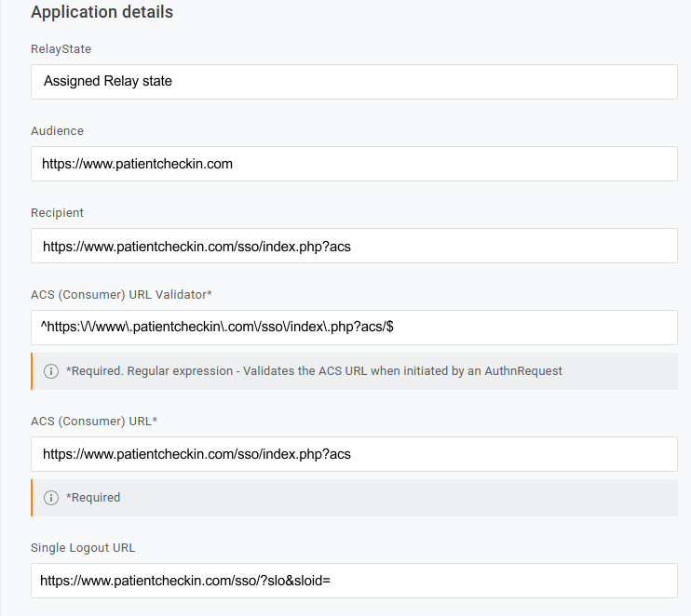Click the ACS URL Validator regex field
This screenshot has height=616, width=691.
(354, 328)
